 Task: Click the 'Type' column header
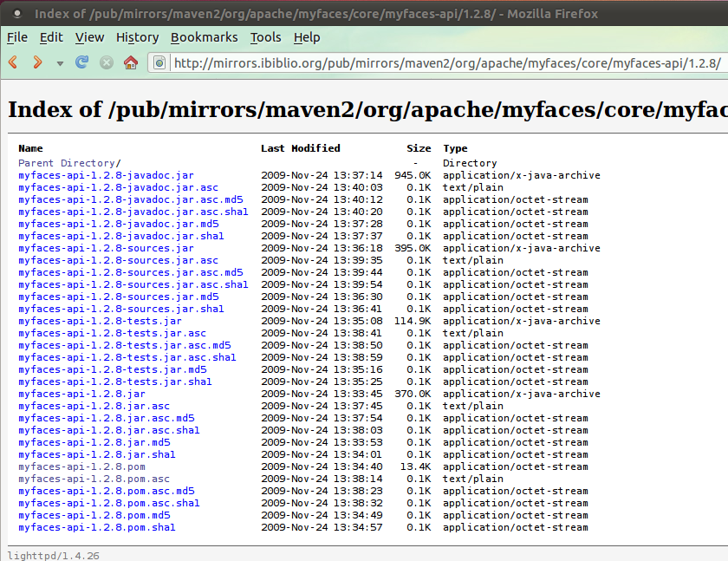(x=455, y=148)
